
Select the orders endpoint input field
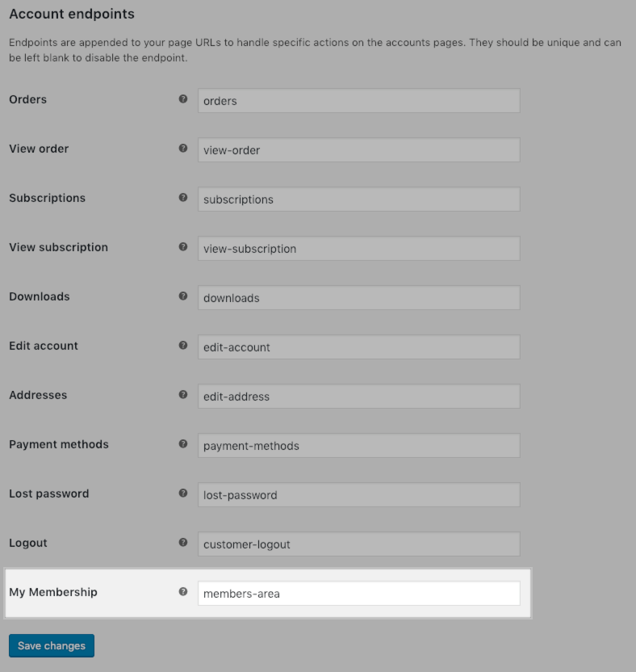(358, 100)
